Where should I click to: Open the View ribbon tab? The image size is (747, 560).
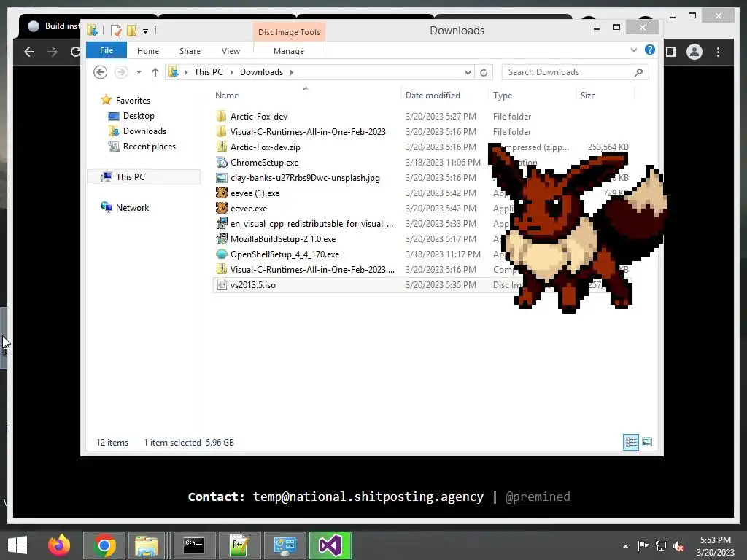[x=231, y=51]
